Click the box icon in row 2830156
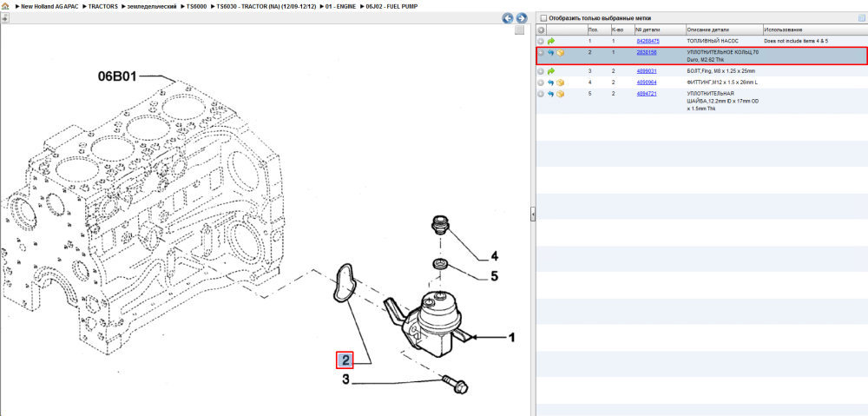 pos(560,53)
